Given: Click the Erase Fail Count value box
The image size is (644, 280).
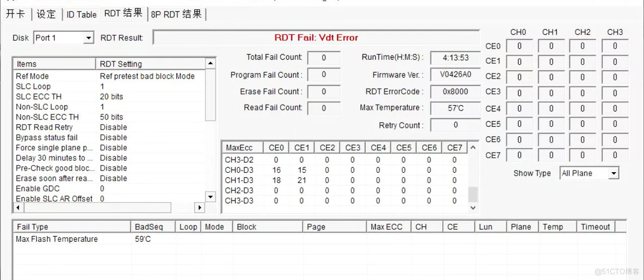Looking at the screenshot, I should pyautogui.click(x=324, y=92).
